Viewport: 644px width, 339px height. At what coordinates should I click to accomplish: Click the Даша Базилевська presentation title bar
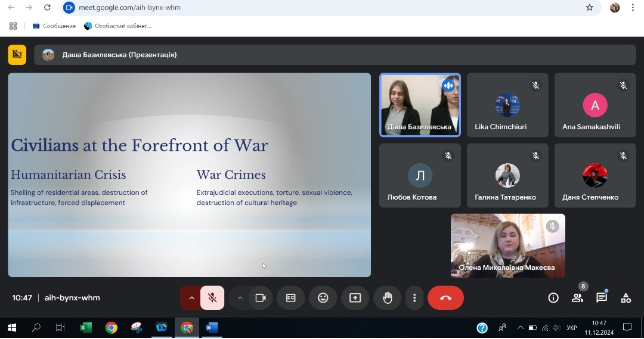(119, 55)
